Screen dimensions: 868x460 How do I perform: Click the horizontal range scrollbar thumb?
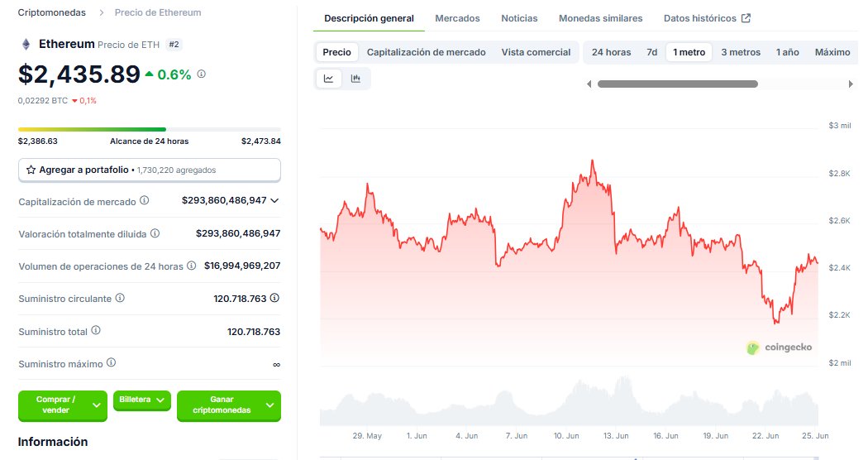(678, 84)
